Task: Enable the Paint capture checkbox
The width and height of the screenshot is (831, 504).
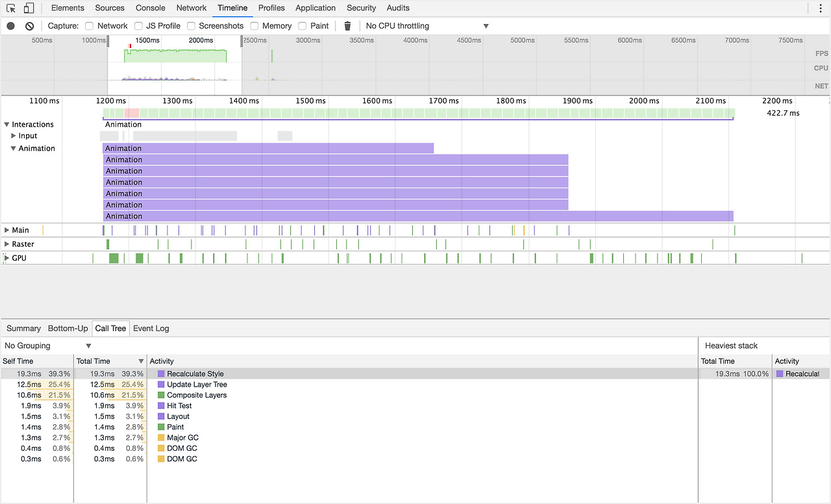Action: (303, 26)
